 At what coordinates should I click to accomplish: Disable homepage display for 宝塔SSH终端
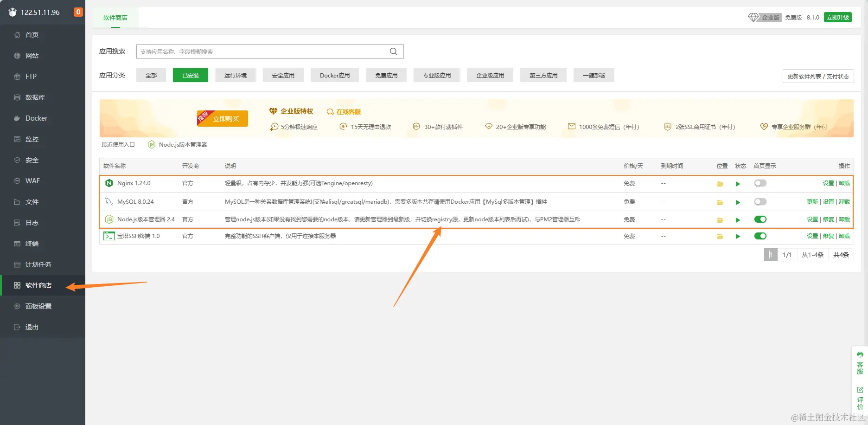point(760,236)
